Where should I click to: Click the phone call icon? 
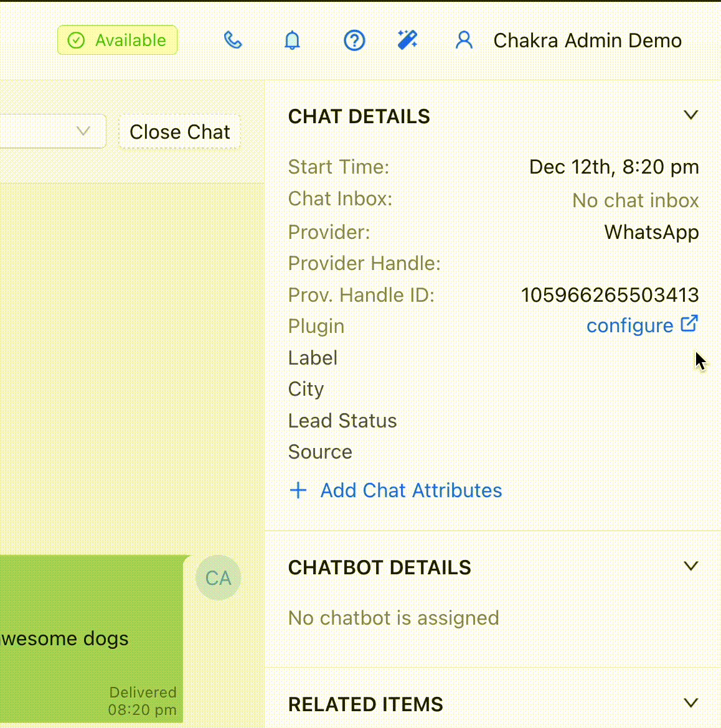point(233,40)
